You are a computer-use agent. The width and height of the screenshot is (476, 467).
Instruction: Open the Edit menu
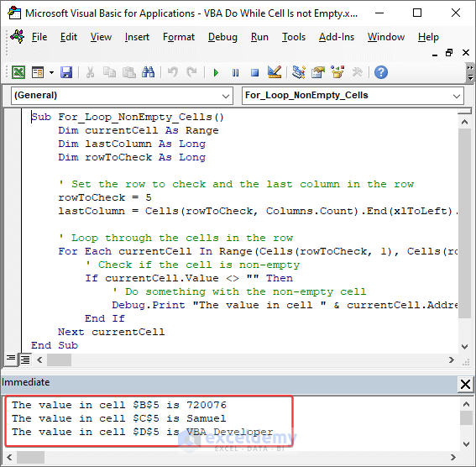tap(69, 37)
